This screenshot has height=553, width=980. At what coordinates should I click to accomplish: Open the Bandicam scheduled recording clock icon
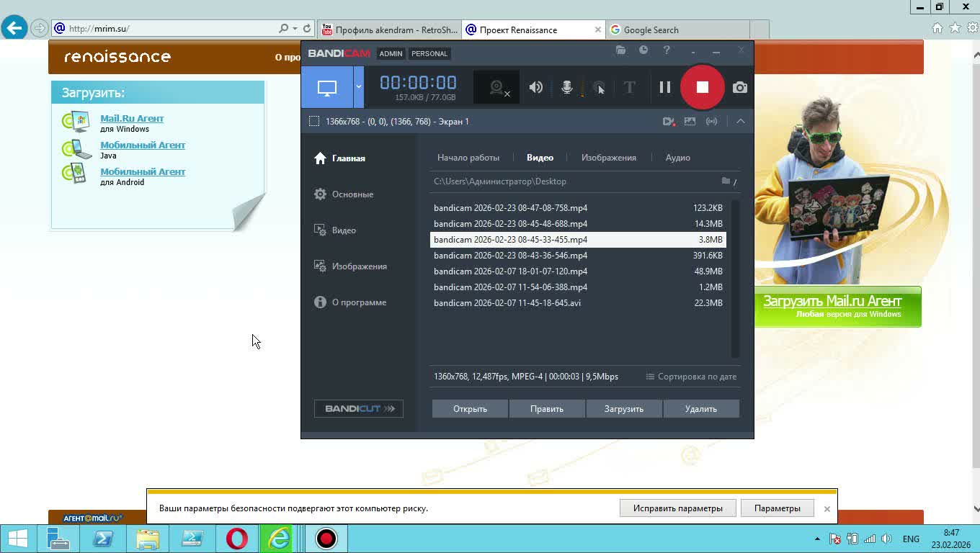[x=643, y=50]
